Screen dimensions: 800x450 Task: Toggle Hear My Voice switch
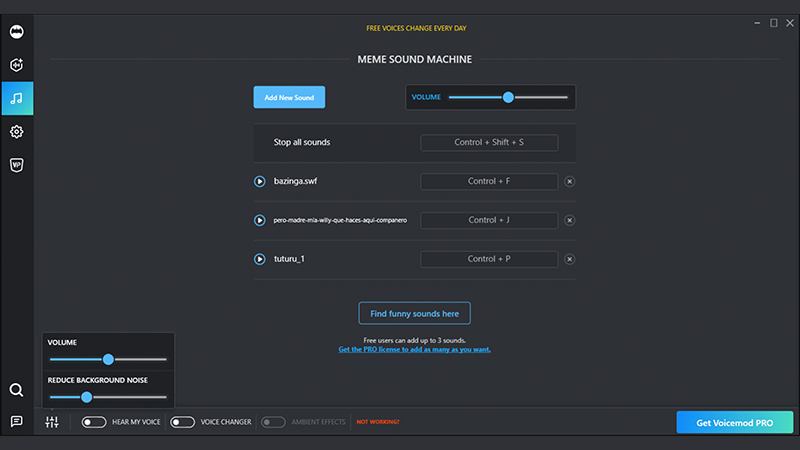coord(94,422)
